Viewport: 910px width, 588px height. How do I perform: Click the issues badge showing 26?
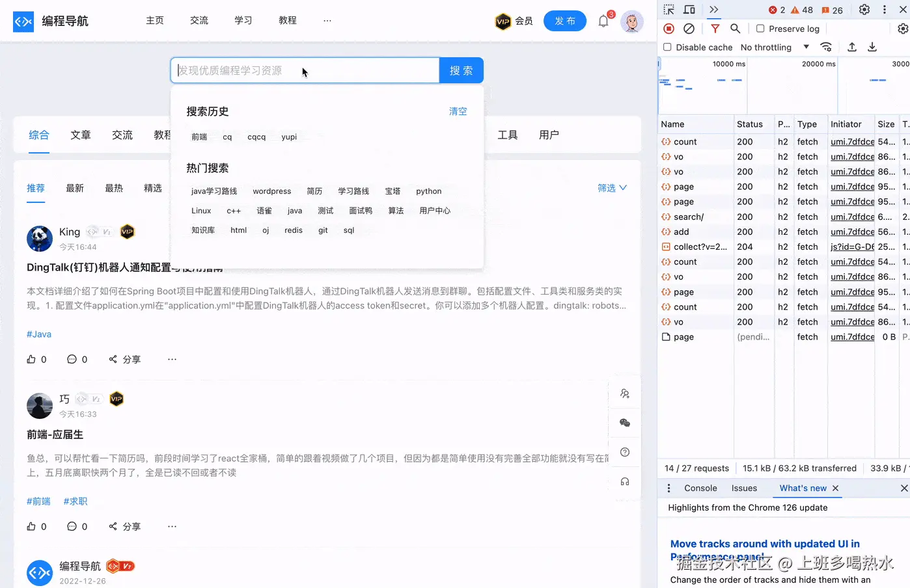click(x=832, y=10)
